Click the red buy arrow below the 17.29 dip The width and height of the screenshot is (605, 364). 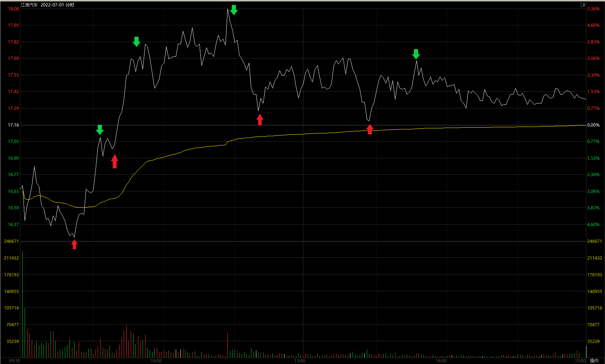click(260, 119)
